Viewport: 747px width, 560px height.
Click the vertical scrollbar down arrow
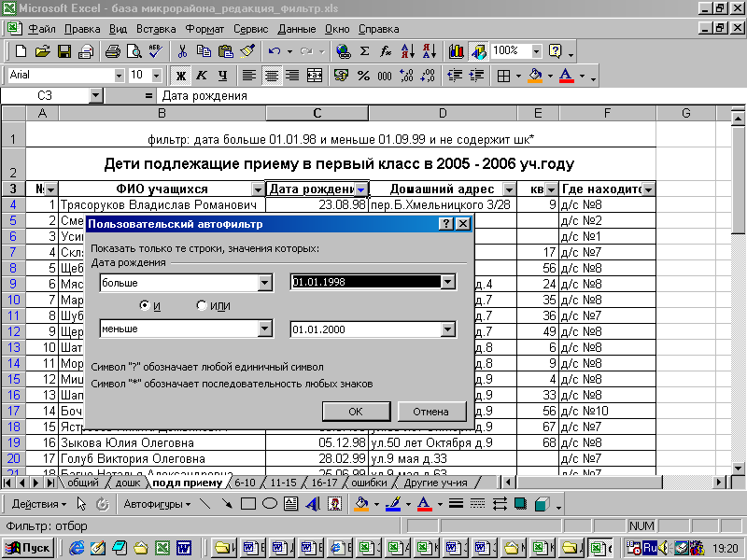click(x=738, y=469)
